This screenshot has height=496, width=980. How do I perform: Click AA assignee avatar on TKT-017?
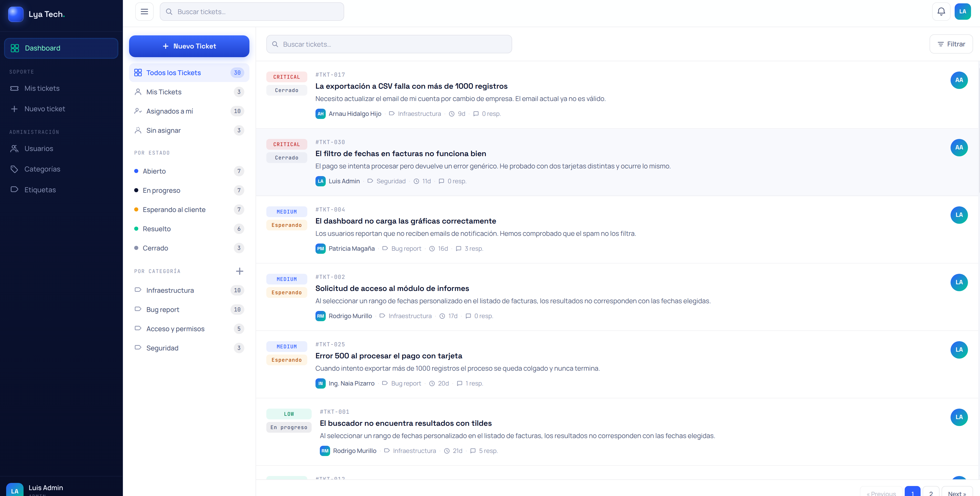point(959,80)
